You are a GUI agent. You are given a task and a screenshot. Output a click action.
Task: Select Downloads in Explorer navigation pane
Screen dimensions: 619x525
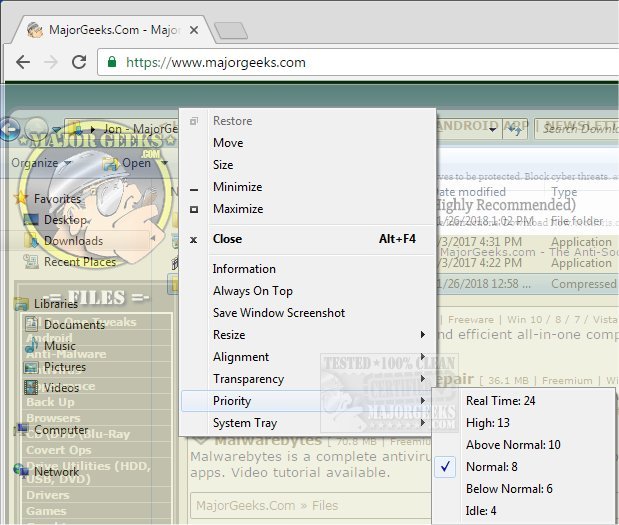[73, 241]
